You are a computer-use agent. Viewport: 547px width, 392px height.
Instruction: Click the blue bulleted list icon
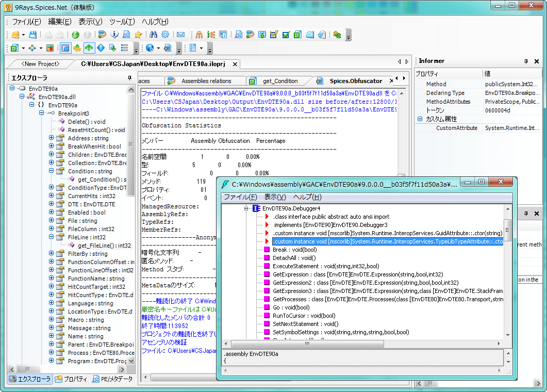click(x=124, y=48)
